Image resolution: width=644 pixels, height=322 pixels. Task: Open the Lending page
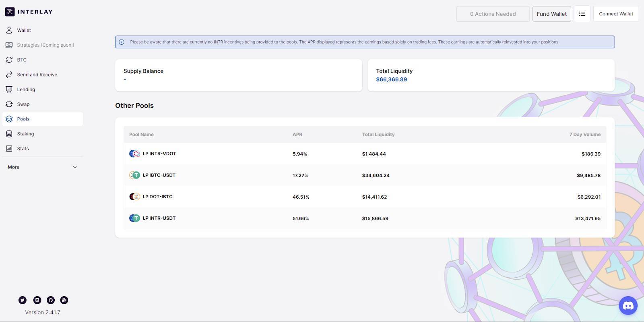tap(43, 89)
